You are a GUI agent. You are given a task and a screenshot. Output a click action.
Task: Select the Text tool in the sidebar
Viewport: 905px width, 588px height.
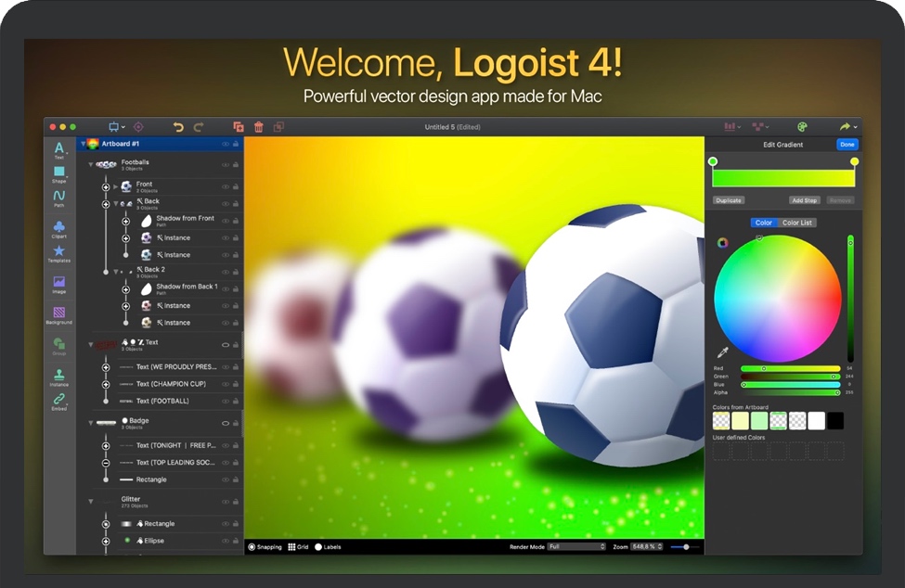(x=58, y=150)
